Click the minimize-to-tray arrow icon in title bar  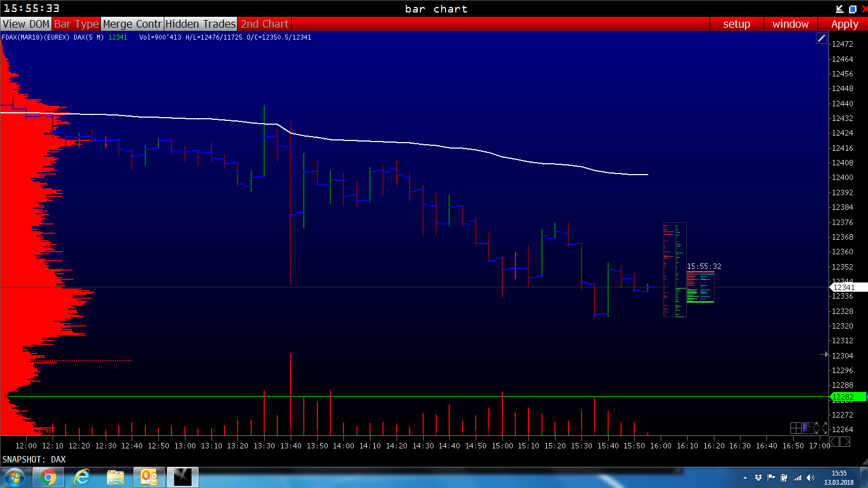[839, 9]
